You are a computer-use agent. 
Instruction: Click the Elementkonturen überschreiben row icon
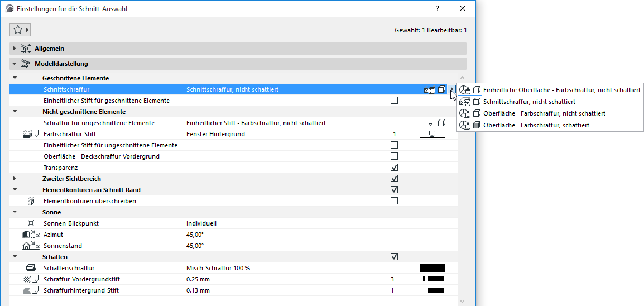point(31,201)
